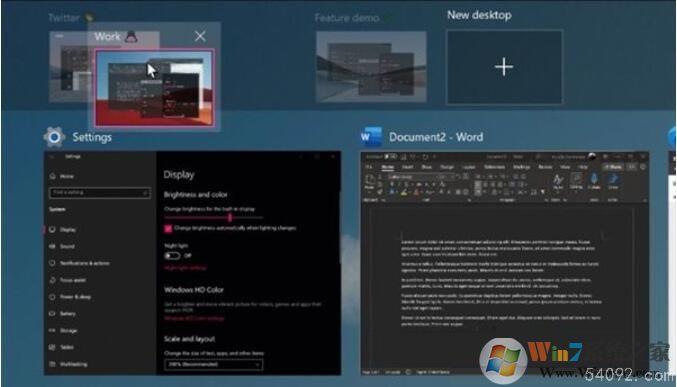Open the Insert tab in Word

[x=407, y=167]
